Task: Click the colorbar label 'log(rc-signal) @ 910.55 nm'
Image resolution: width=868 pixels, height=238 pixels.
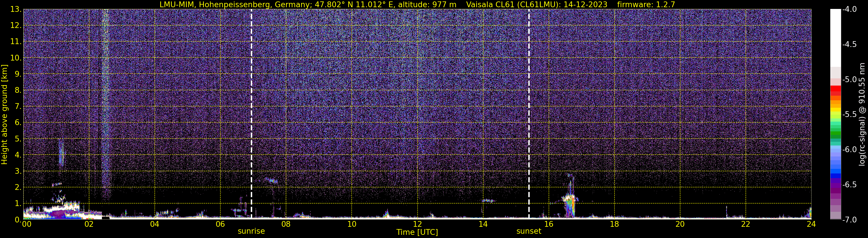Action: [862, 114]
